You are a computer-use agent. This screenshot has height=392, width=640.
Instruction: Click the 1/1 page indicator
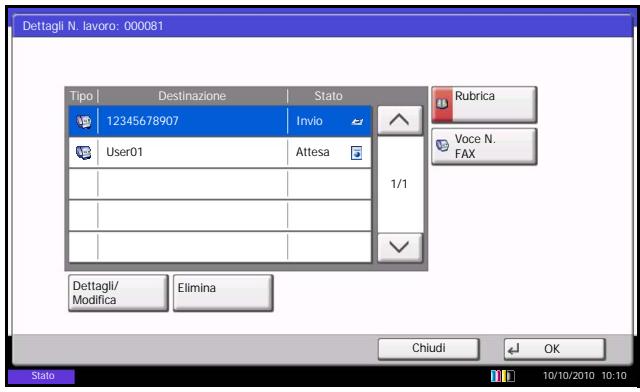pyautogui.click(x=399, y=184)
